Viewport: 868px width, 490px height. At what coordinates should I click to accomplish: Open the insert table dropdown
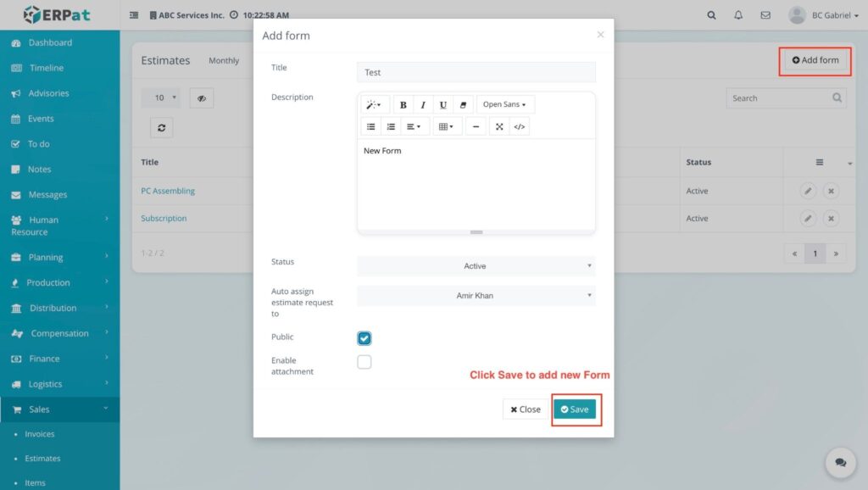coord(446,126)
